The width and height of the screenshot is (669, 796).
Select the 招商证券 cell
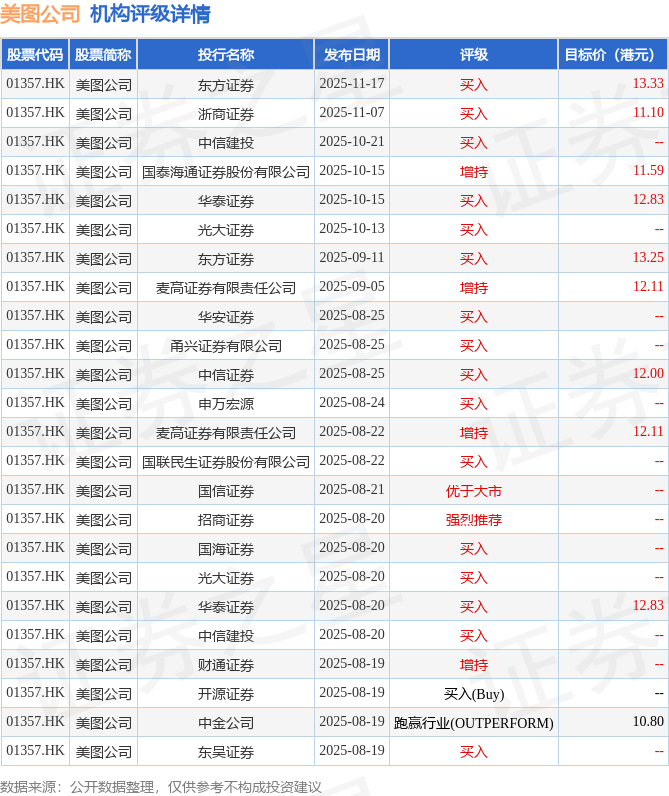pyautogui.click(x=226, y=520)
